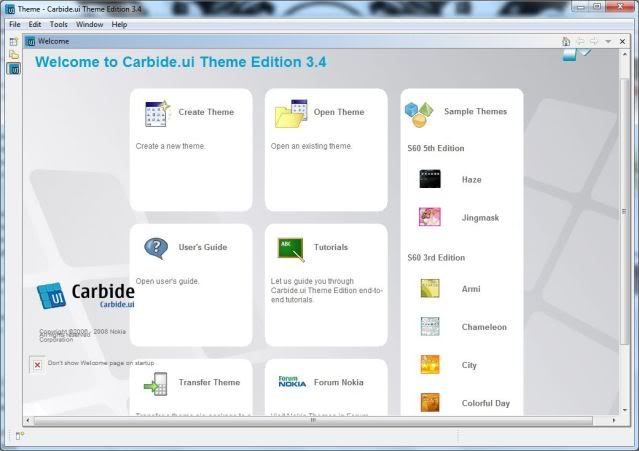The image size is (639, 451).
Task: Click the City theme name
Action: tap(469, 365)
